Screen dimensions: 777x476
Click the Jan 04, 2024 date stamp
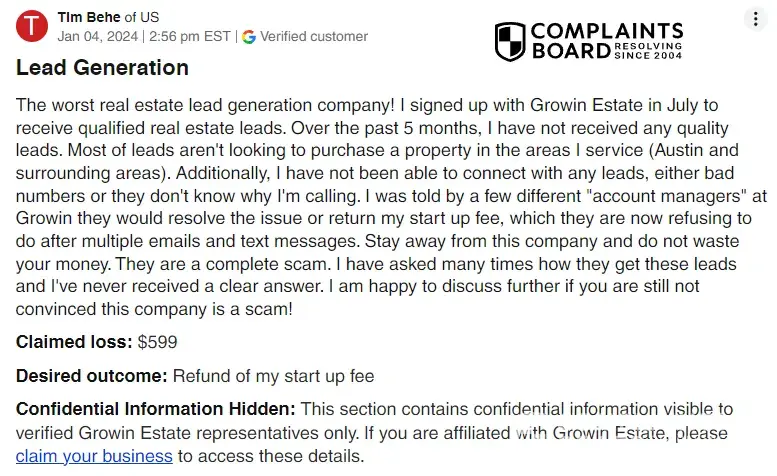pos(98,37)
